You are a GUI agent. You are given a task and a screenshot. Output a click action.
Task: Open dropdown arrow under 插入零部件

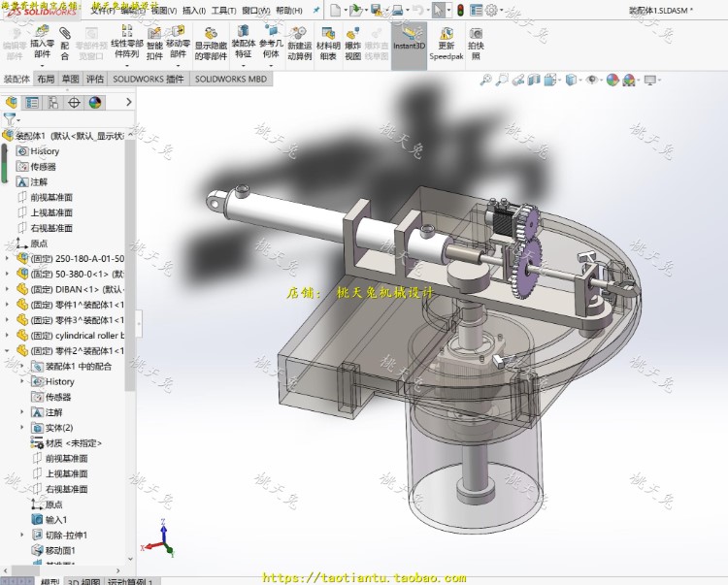pyautogui.click(x=42, y=65)
